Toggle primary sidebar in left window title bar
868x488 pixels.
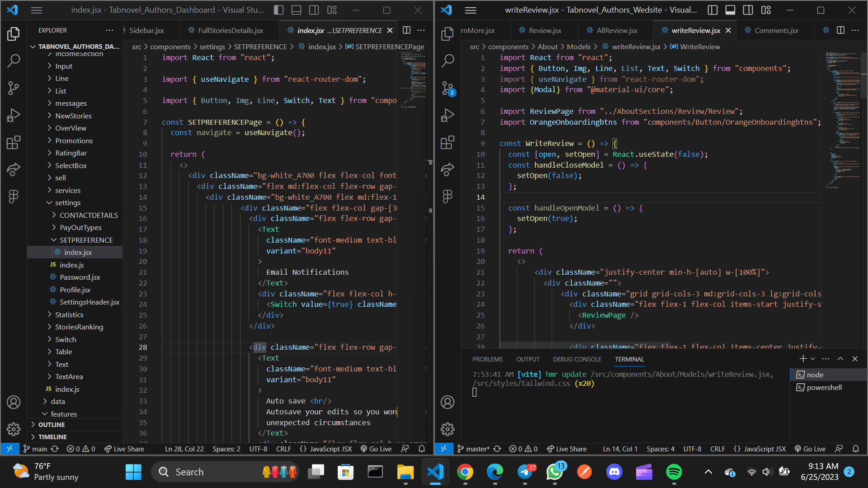tap(279, 10)
